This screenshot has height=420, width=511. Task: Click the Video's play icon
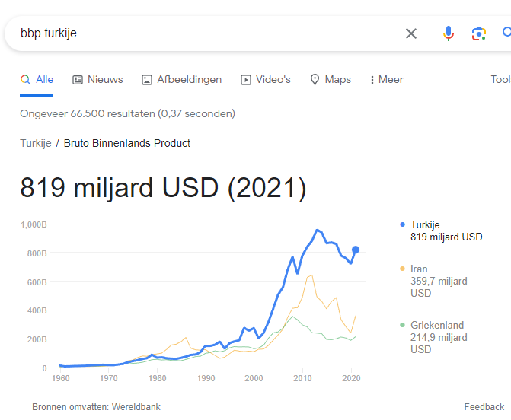246,80
